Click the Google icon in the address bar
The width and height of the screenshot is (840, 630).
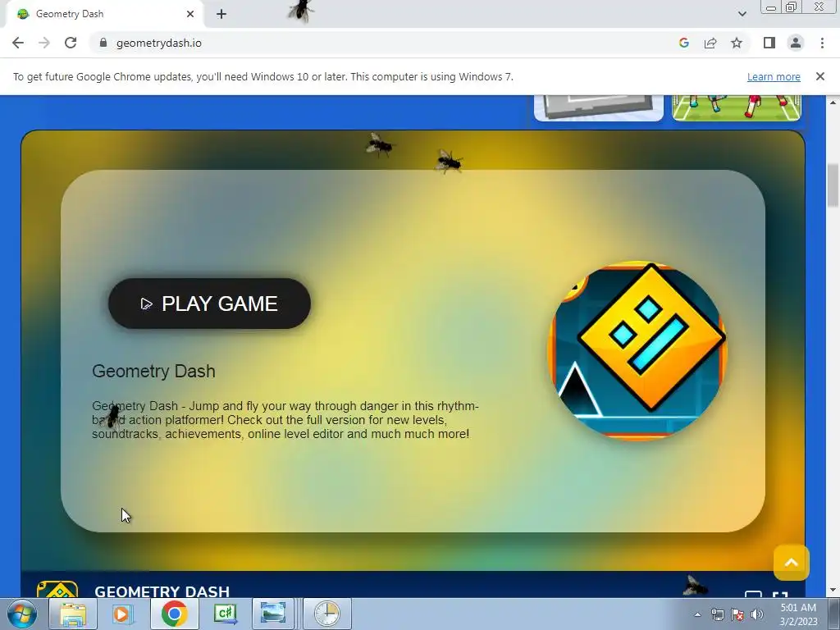[683, 43]
